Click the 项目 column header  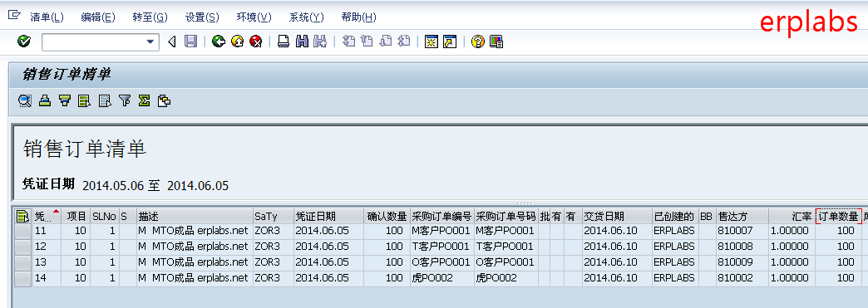[x=76, y=216]
